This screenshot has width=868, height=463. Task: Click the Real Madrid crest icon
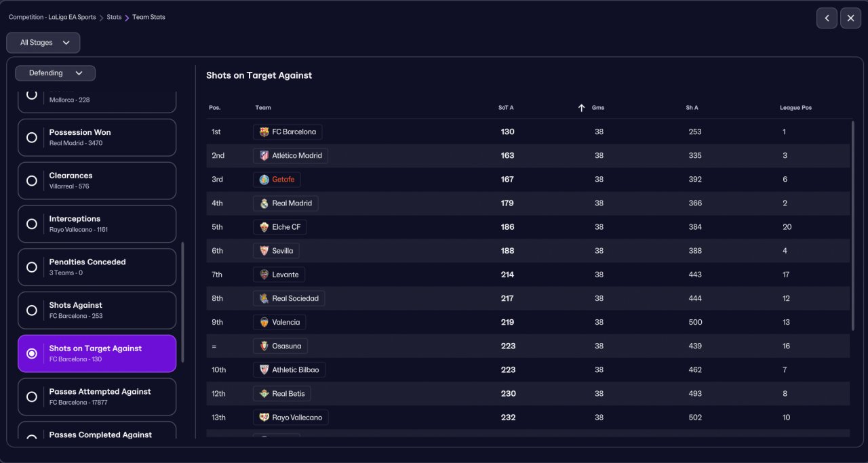tap(264, 203)
